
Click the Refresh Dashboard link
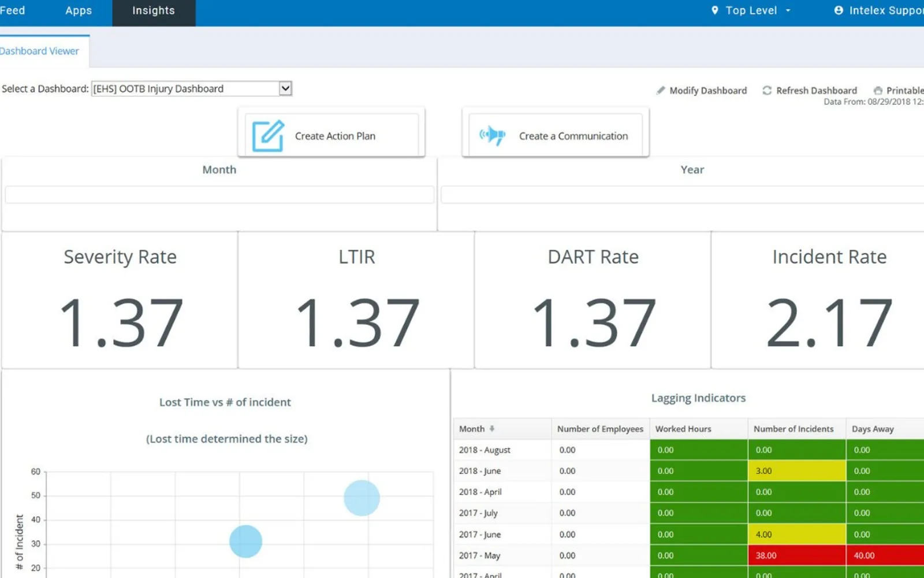810,90
